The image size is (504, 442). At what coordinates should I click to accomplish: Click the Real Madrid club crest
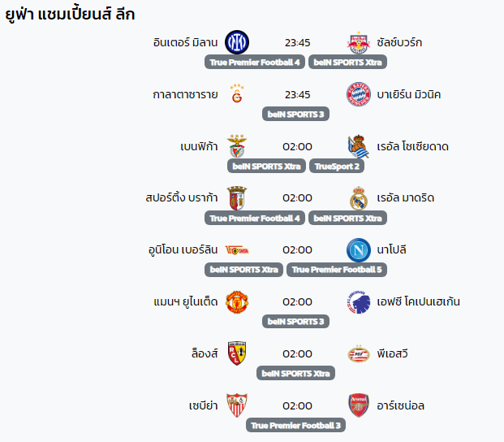coord(358,198)
